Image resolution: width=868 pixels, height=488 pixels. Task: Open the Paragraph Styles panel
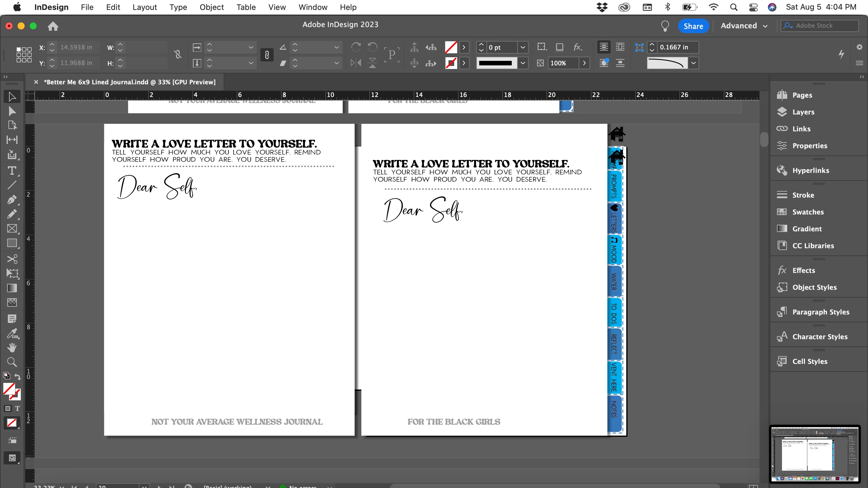pyautogui.click(x=820, y=312)
